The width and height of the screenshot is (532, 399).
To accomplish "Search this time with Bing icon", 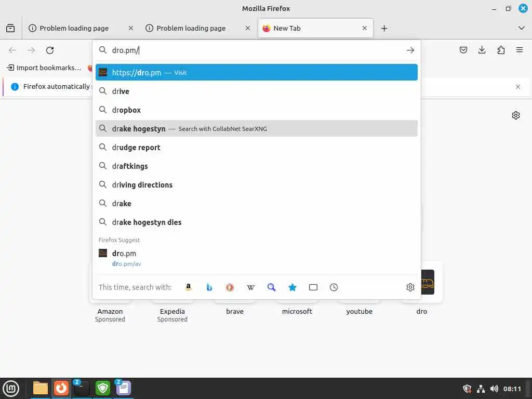I will click(x=209, y=287).
